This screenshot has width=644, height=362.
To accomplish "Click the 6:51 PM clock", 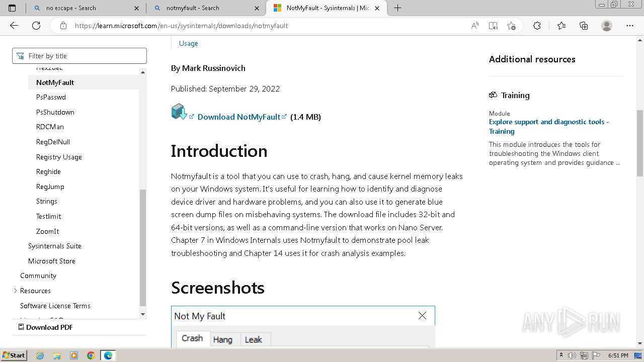I will click(618, 355).
